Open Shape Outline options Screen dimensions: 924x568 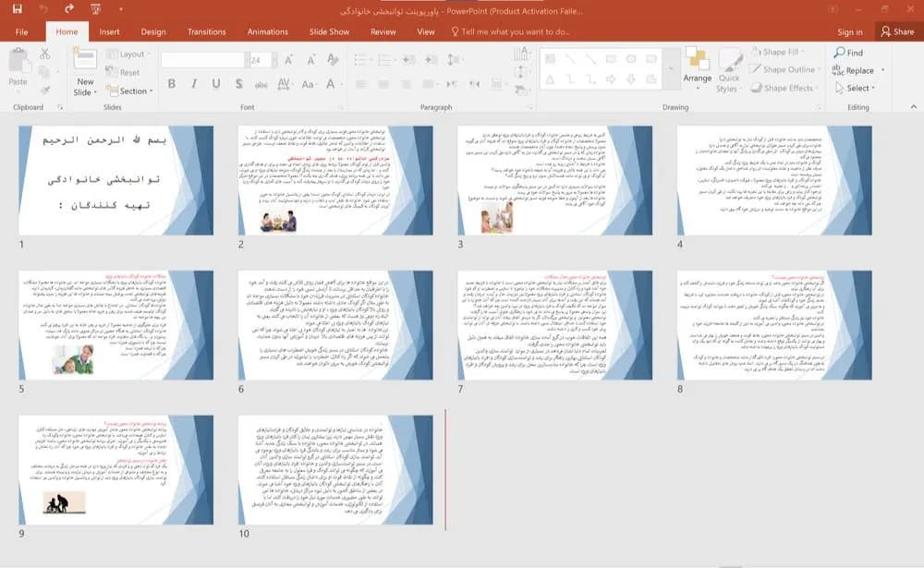point(783,69)
